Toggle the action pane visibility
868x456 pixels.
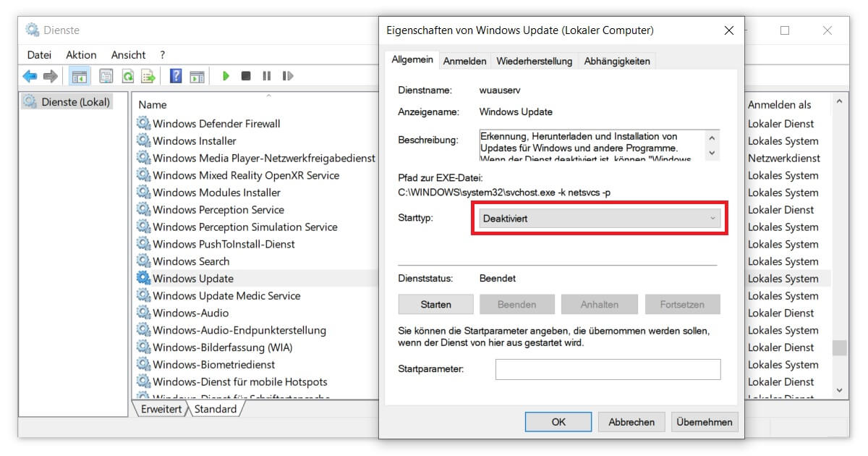pos(196,75)
